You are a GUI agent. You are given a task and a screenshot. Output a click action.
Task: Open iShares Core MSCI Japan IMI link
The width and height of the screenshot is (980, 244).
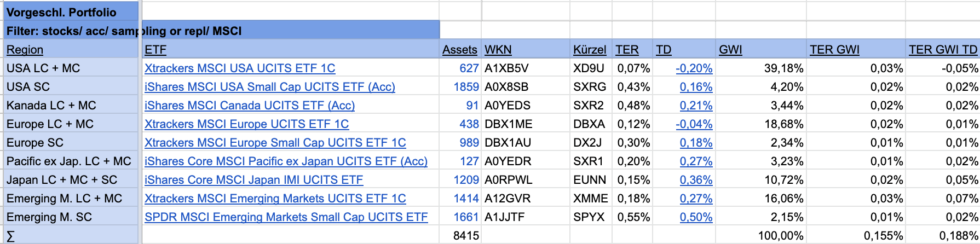coord(253,180)
